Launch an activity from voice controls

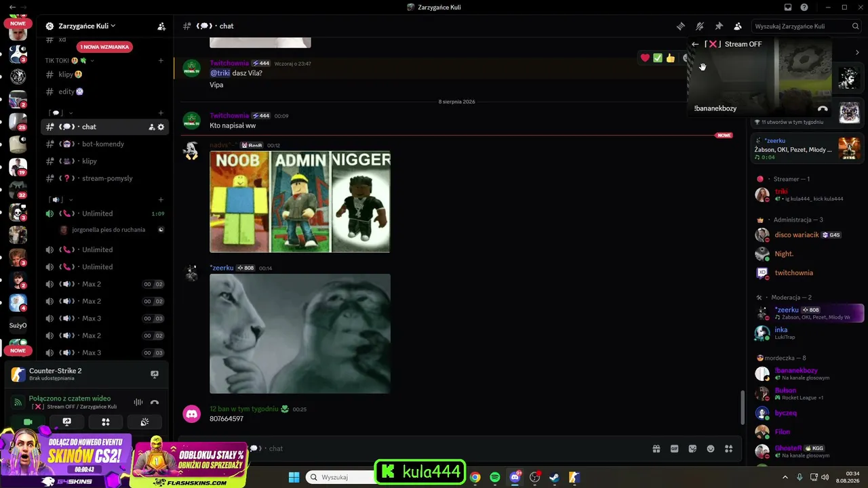tap(106, 422)
